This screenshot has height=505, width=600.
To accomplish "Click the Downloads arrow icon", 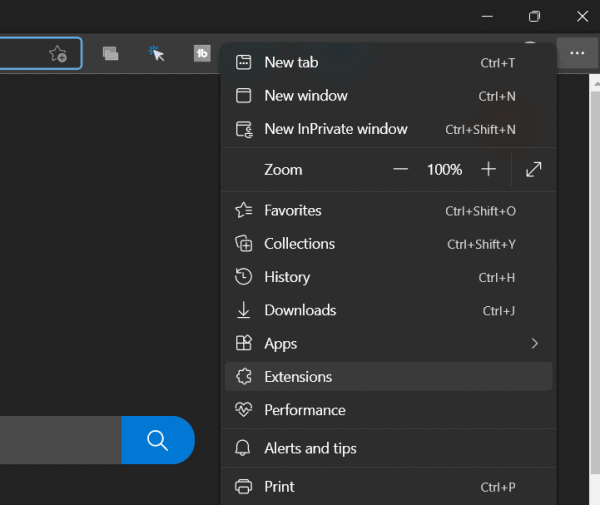I will (243, 310).
